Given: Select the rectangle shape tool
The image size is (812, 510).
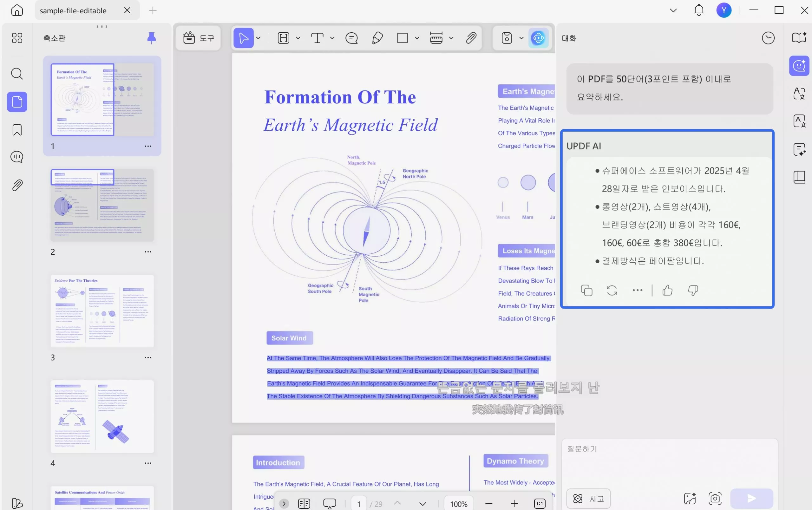Looking at the screenshot, I should tap(402, 38).
